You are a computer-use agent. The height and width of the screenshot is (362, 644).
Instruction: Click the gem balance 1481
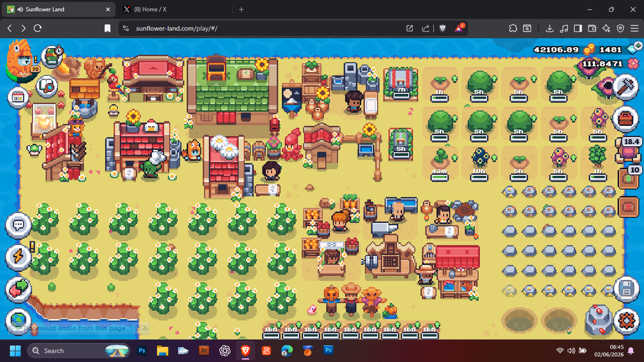(x=611, y=49)
